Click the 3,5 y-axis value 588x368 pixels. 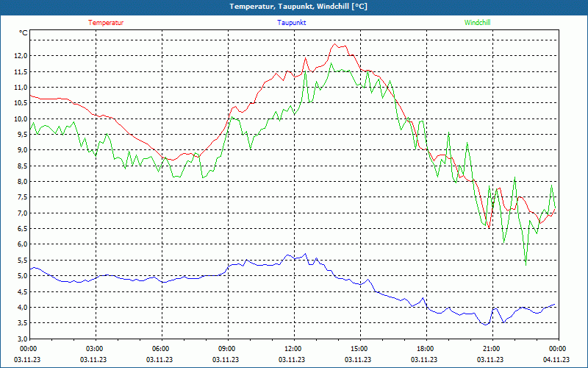coord(22,323)
